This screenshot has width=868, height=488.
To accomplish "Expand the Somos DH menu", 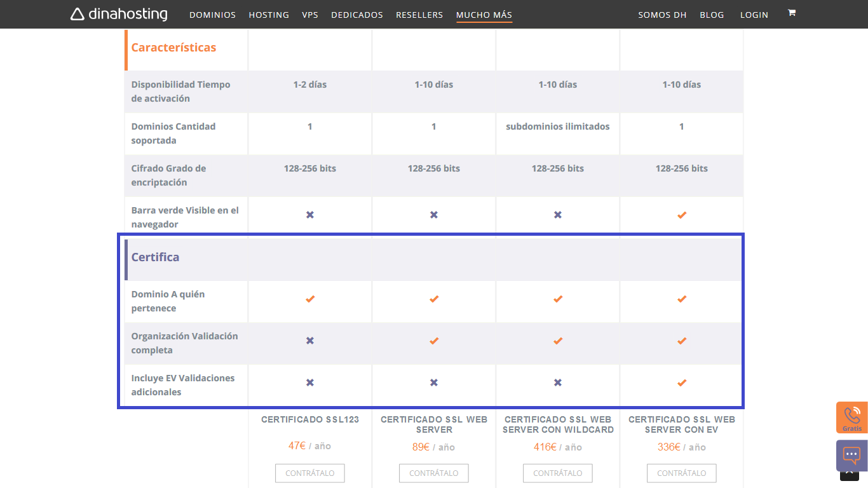I will pos(662,15).
